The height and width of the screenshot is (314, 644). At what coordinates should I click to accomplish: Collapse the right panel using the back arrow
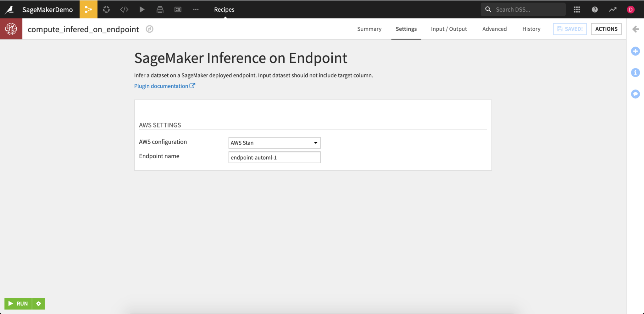[x=636, y=29]
